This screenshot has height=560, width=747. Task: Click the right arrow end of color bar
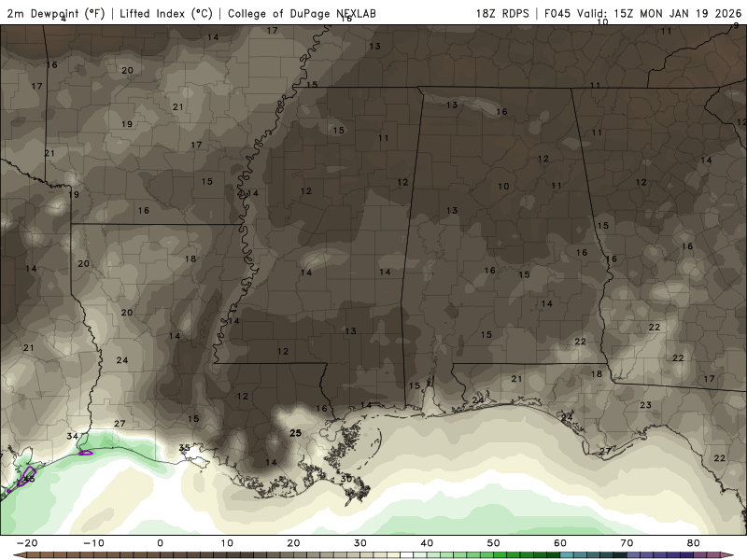pyautogui.click(x=727, y=554)
